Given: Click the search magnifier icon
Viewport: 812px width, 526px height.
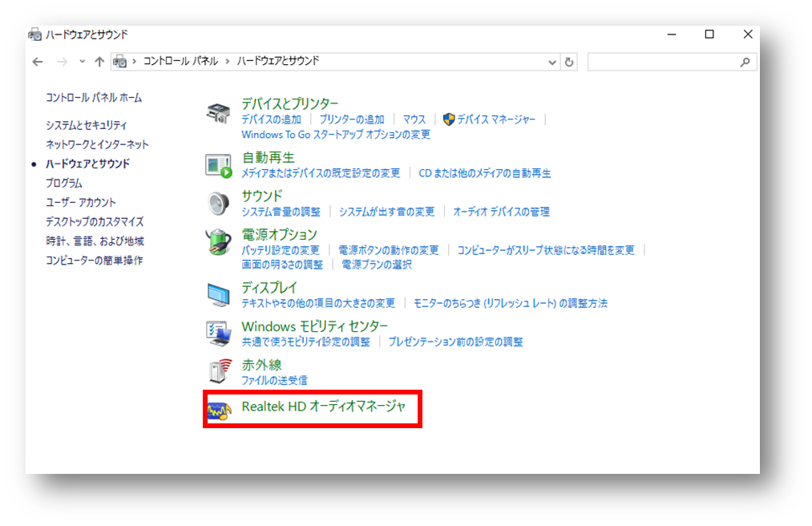Looking at the screenshot, I should 745,62.
